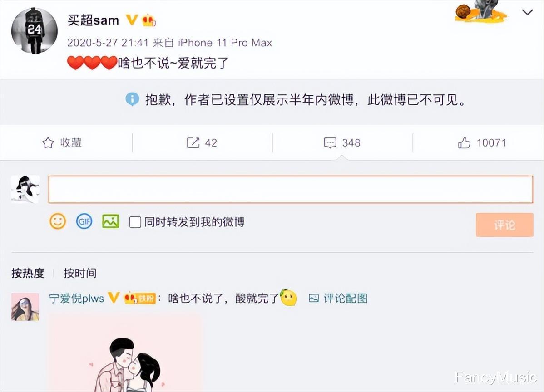Click the member crown badge beside 买超sam
Viewport: 544px width, 392px height.
[x=148, y=20]
